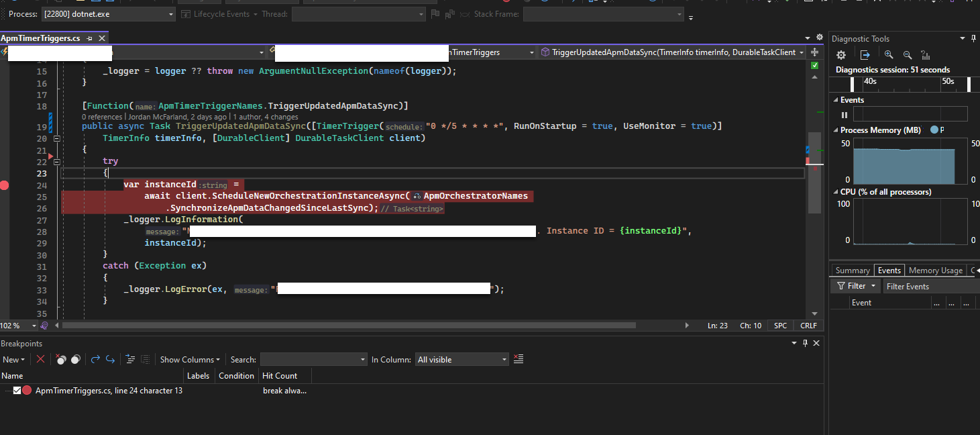This screenshot has width=980, height=435.
Task: Click Show Columns in Breakpoints toolbar
Action: (x=190, y=359)
